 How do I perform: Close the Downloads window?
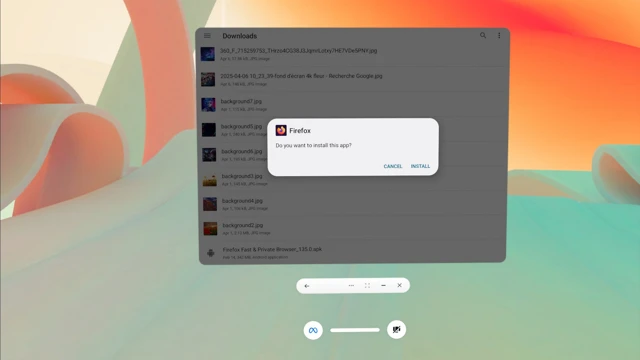[399, 285]
